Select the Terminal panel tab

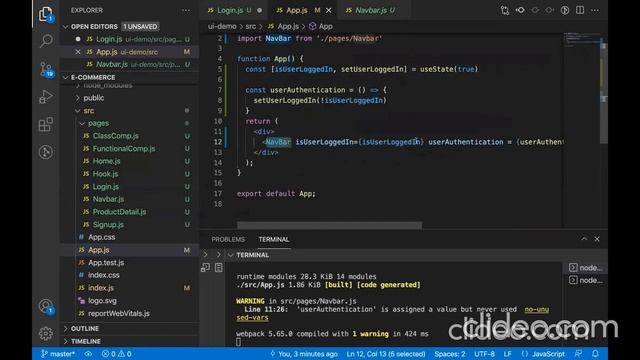(274, 239)
